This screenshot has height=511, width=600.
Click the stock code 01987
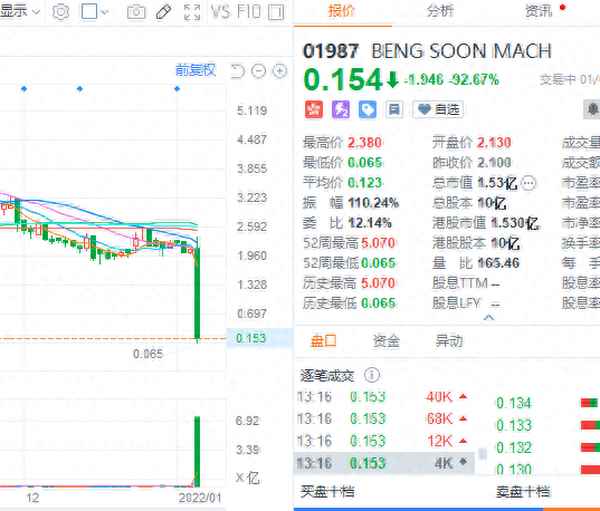[x=331, y=51]
